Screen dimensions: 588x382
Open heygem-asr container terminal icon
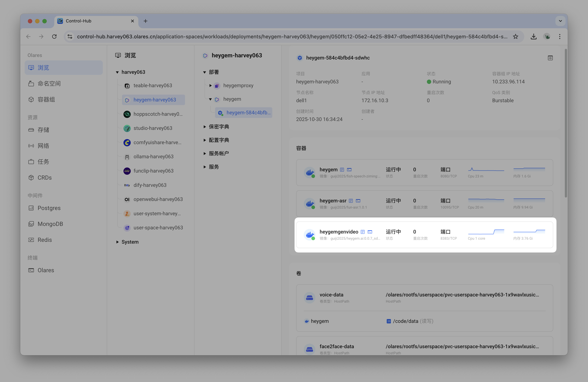[x=358, y=201]
